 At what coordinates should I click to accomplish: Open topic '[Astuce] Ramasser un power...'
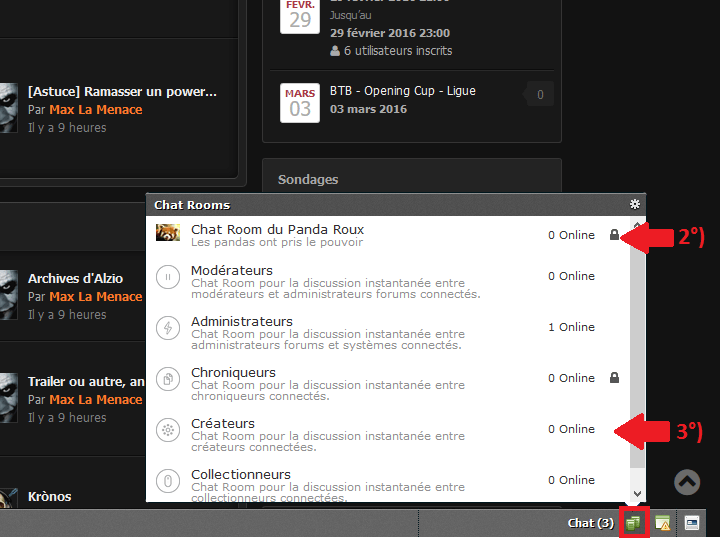(122, 91)
